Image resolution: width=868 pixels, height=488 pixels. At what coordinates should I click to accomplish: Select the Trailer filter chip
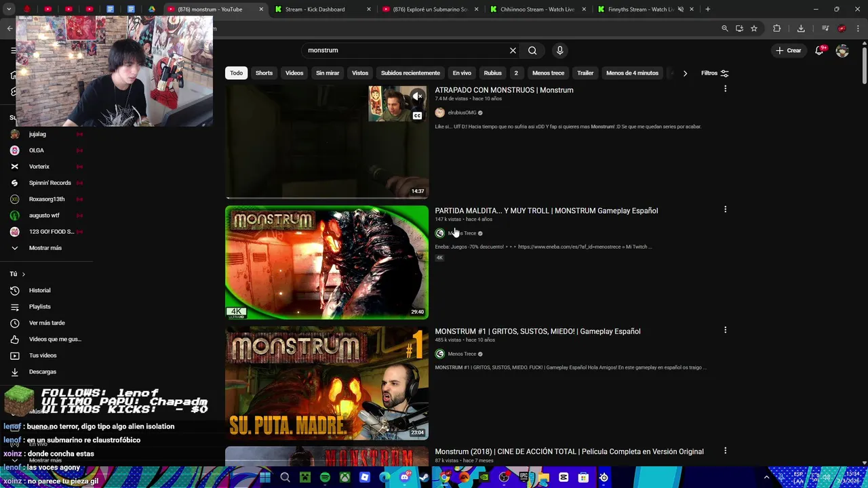(585, 73)
